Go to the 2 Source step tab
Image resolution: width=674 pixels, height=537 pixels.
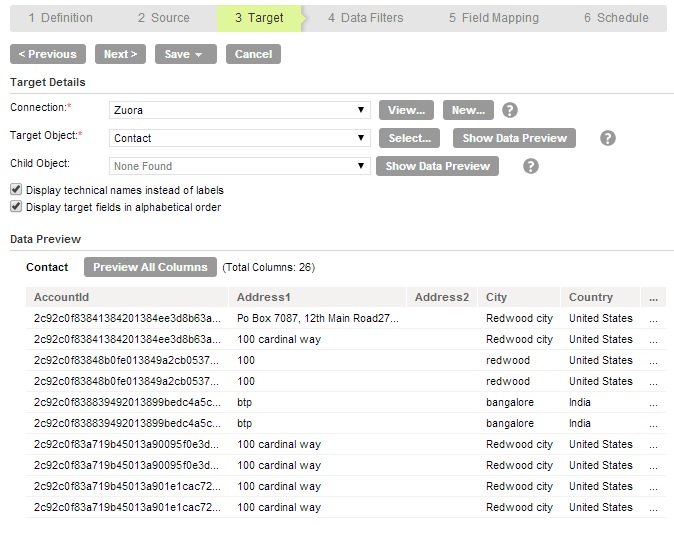pyautogui.click(x=163, y=18)
